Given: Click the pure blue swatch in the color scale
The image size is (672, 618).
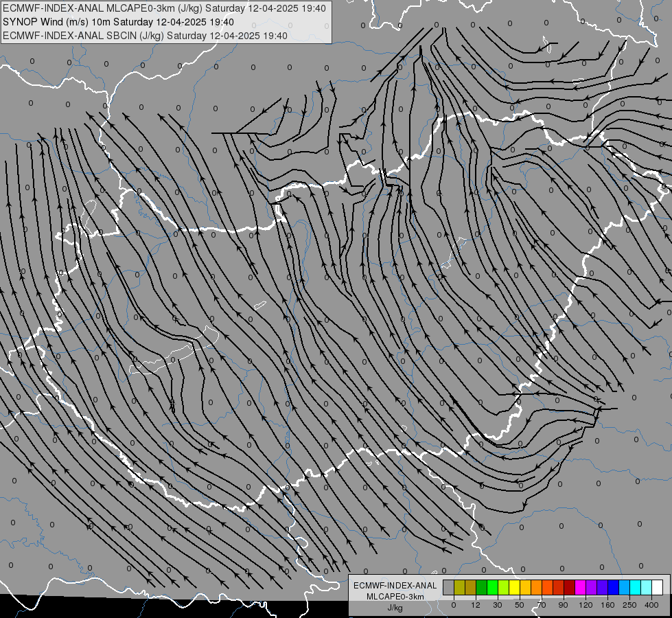Looking at the screenshot, I should 613,587.
